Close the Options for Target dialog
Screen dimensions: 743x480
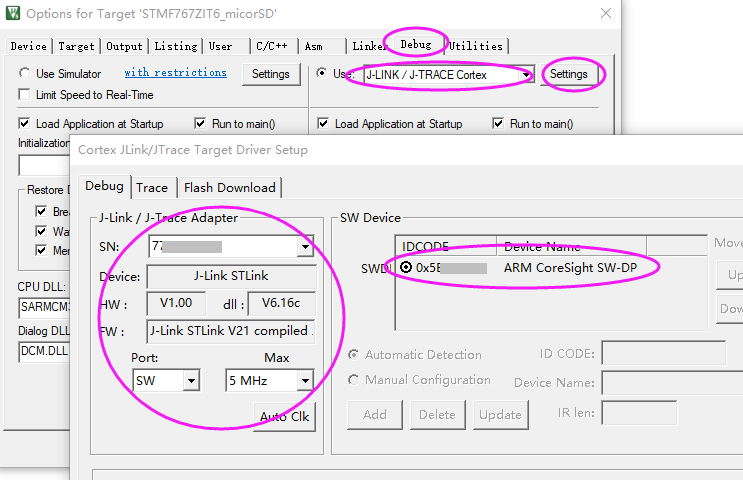606,13
